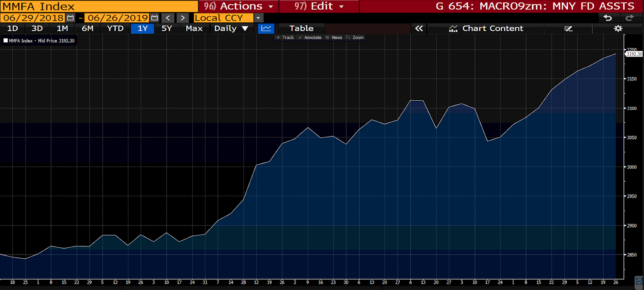Open the annotation edit pencil icon

568,28
